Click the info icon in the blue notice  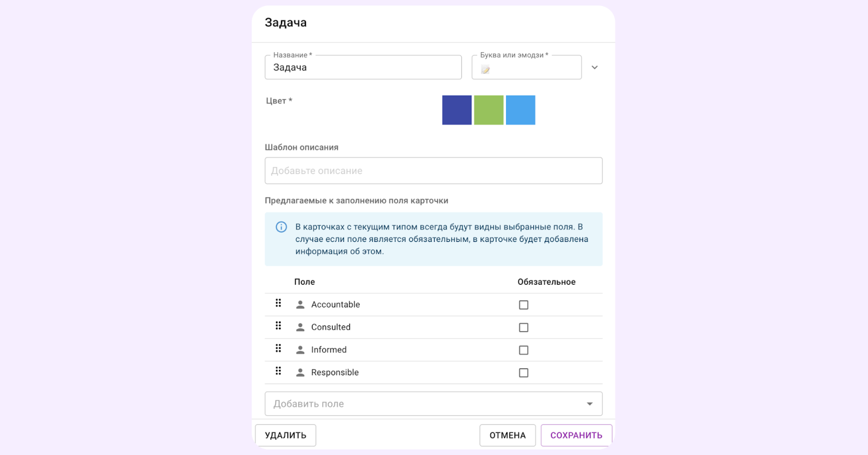[281, 227]
